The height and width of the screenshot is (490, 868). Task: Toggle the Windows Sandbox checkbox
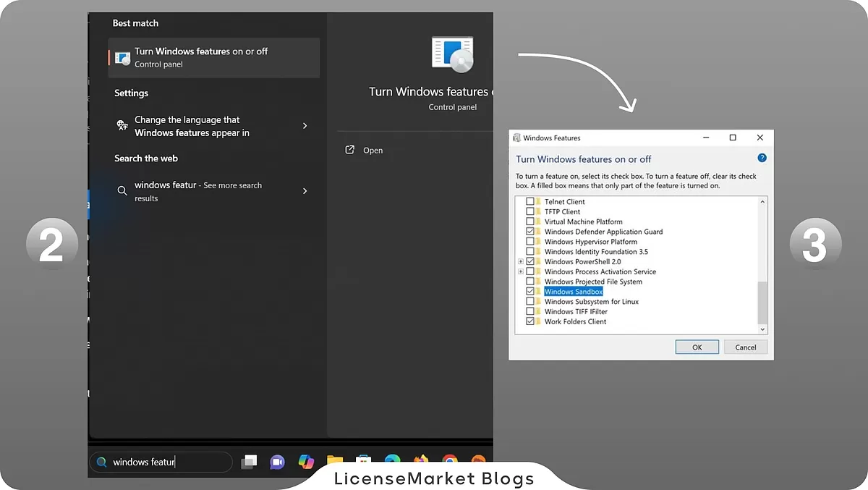(530, 292)
